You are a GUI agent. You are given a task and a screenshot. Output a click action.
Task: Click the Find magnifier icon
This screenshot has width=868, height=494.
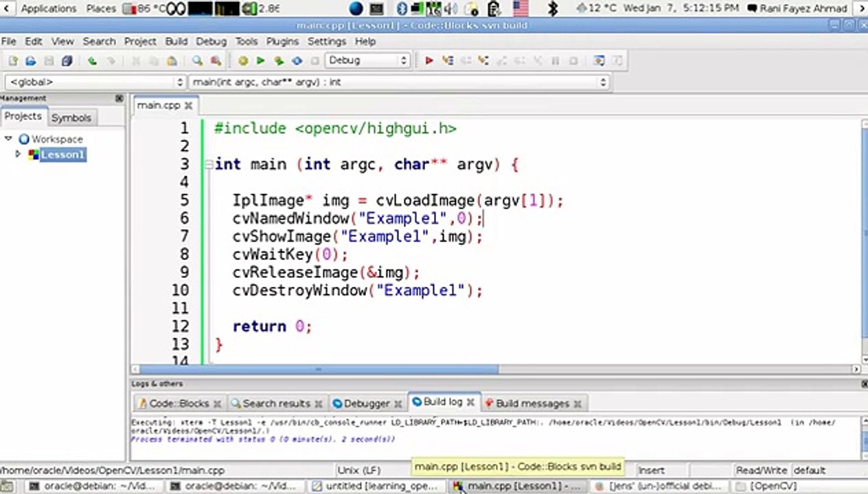tap(197, 60)
